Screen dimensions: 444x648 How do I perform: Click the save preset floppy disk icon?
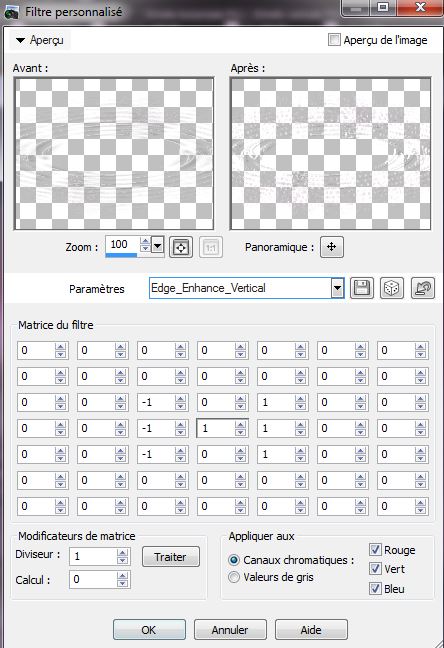(362, 288)
